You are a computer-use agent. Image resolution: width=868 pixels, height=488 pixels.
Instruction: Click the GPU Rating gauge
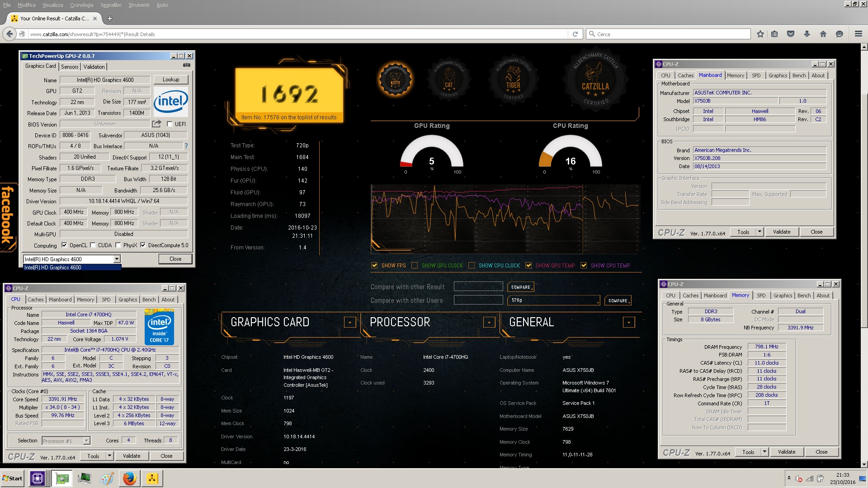[432, 154]
